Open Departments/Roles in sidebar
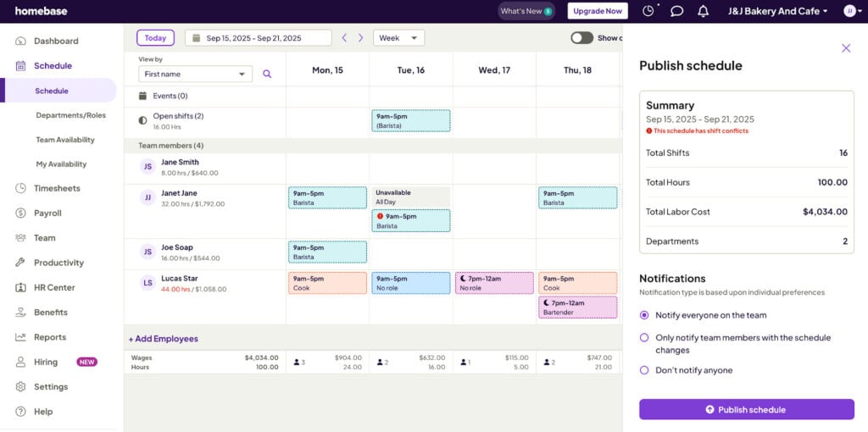 (71, 115)
